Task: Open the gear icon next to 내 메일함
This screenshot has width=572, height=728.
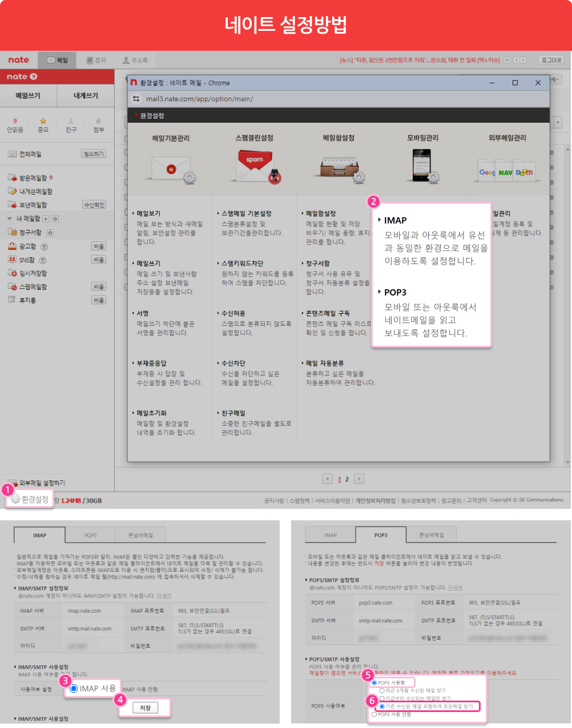Action: coord(55,219)
